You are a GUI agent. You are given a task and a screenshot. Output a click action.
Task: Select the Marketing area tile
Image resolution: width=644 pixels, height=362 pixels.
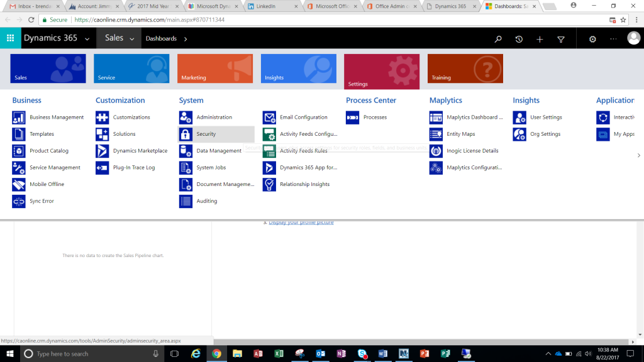215,69
